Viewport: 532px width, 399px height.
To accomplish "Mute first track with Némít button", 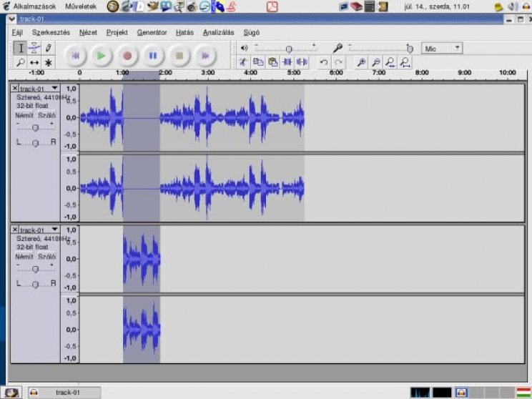I will pos(24,115).
